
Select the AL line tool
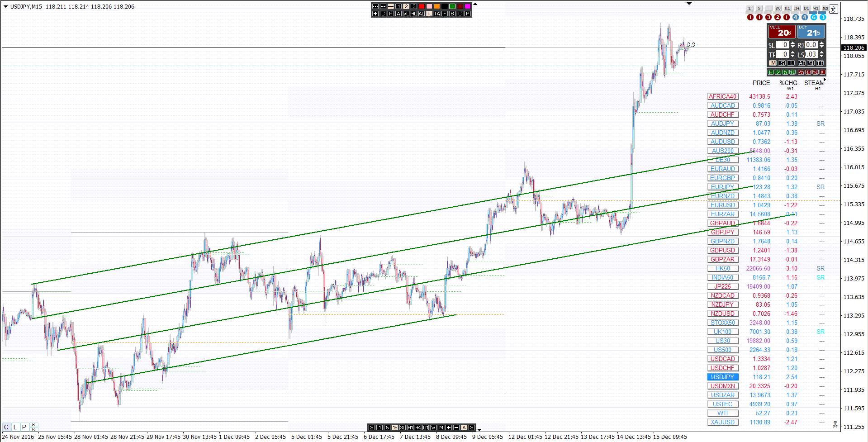(422, 14)
